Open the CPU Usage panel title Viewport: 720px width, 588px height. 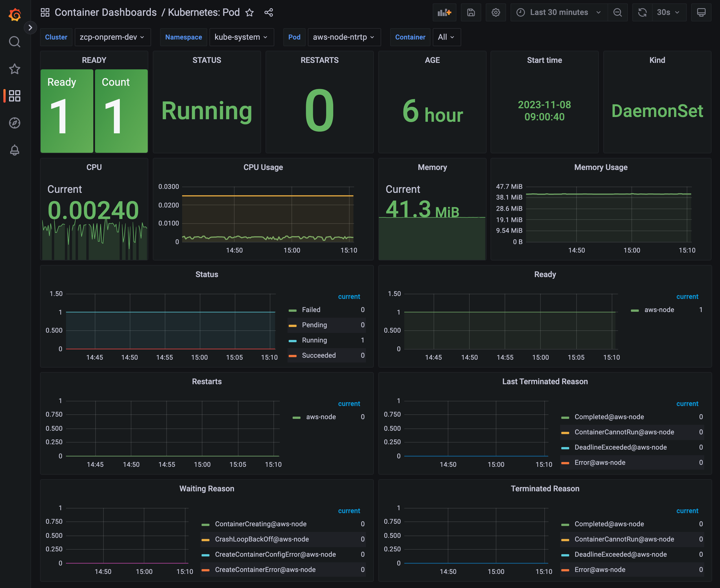pyautogui.click(x=263, y=167)
